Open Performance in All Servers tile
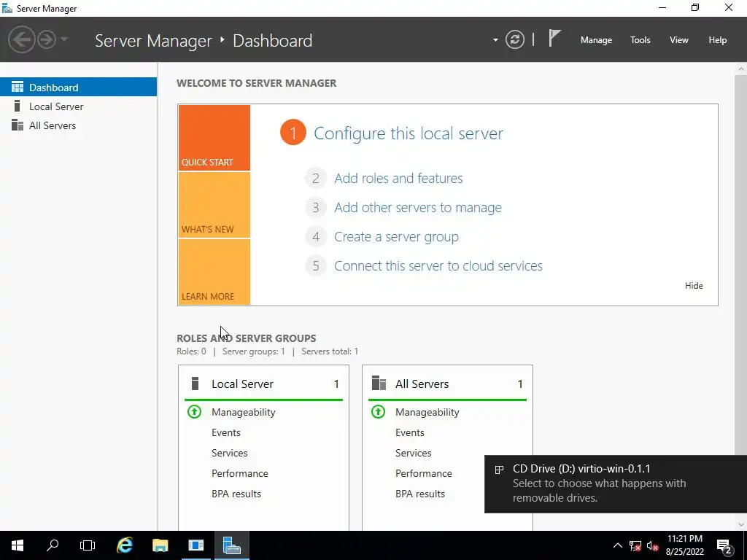747x560 pixels. tap(424, 474)
